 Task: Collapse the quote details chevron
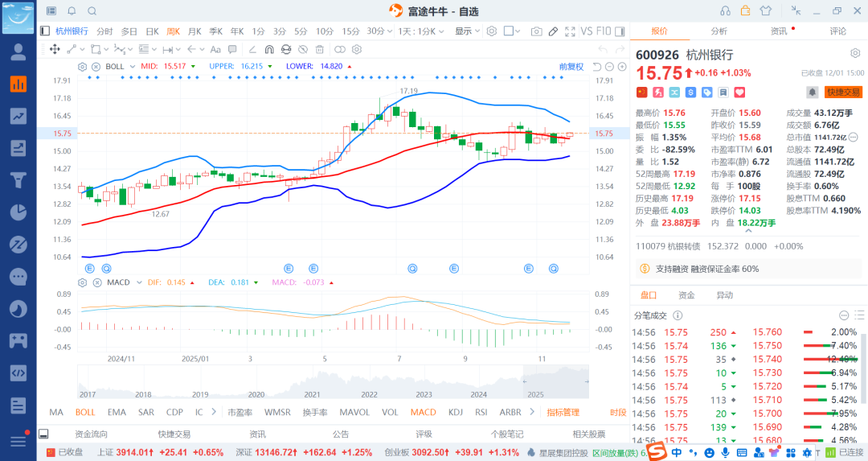(x=748, y=231)
